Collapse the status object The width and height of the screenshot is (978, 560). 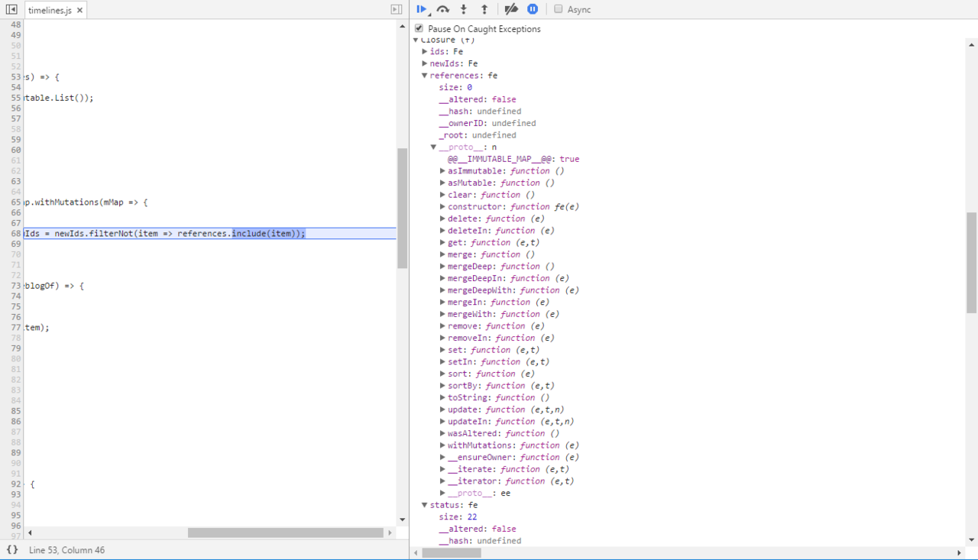pos(425,505)
